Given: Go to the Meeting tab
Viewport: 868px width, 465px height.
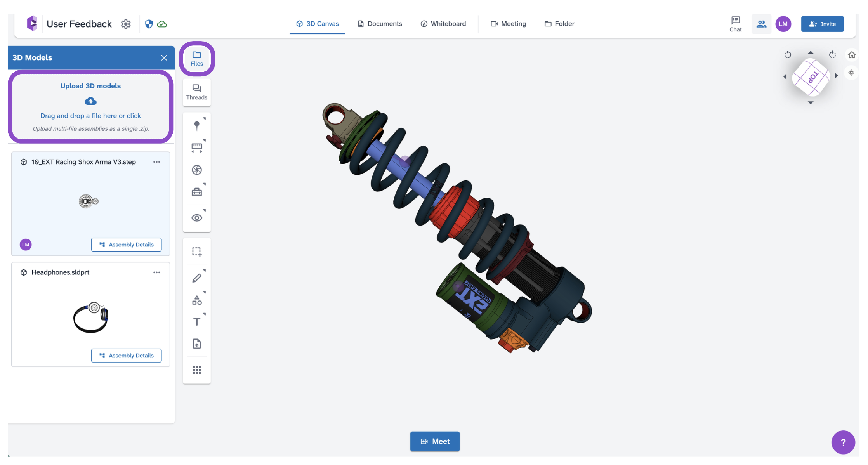Looking at the screenshot, I should tap(508, 24).
